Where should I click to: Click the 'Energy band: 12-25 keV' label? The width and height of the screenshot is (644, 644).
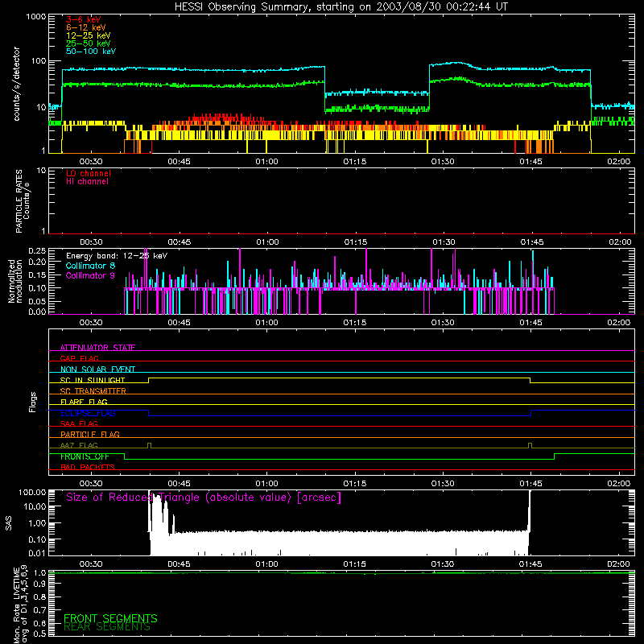(x=117, y=256)
